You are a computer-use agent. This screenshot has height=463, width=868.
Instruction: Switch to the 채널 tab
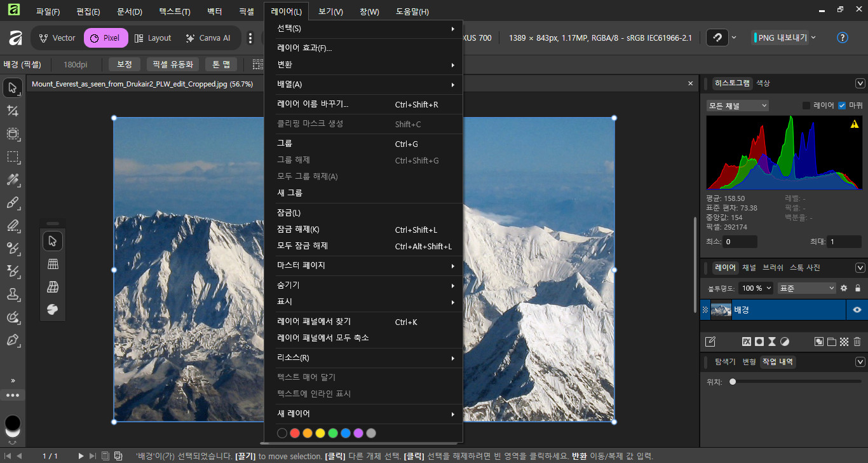point(749,268)
